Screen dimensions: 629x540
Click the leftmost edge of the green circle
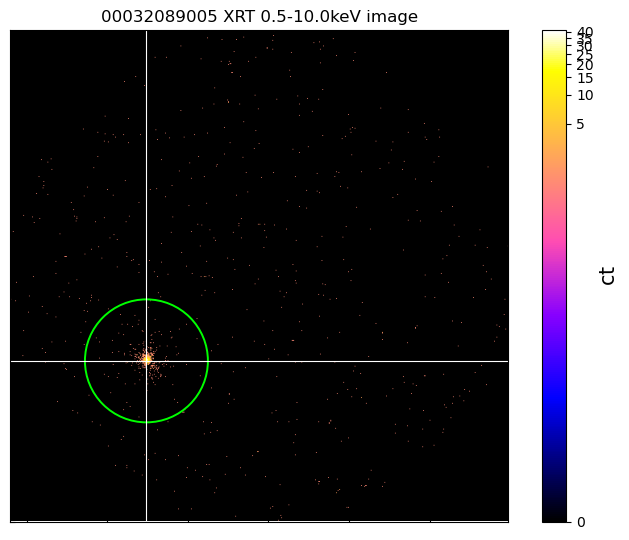pos(85,361)
